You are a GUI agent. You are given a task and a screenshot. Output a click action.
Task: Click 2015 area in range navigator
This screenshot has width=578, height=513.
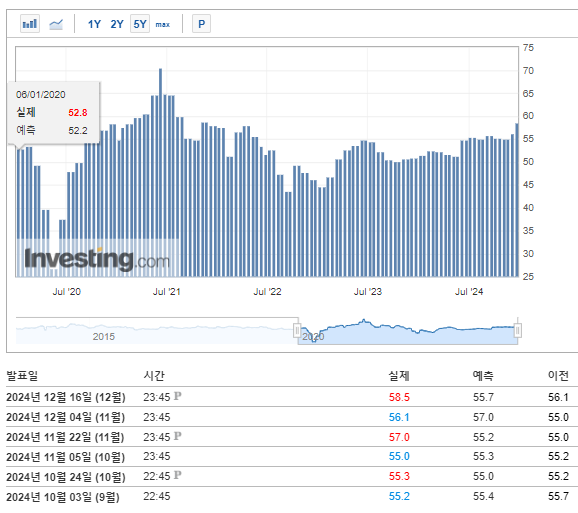pyautogui.click(x=104, y=336)
